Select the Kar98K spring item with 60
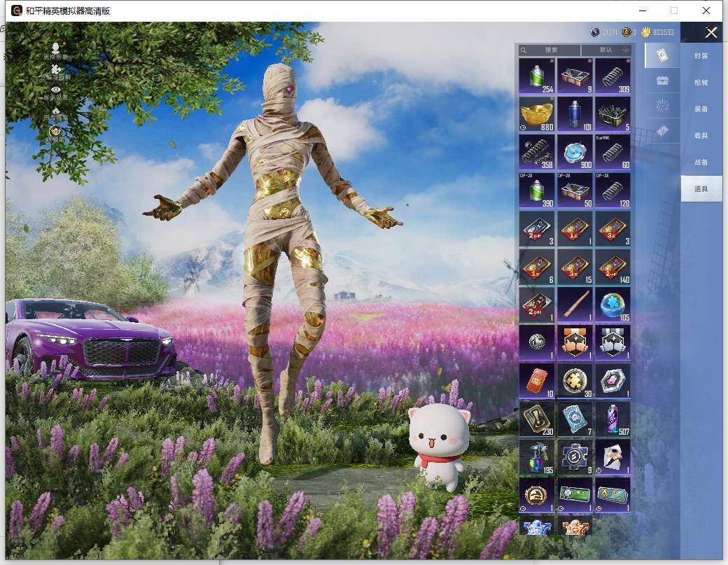The width and height of the screenshot is (728, 565). pos(613,152)
